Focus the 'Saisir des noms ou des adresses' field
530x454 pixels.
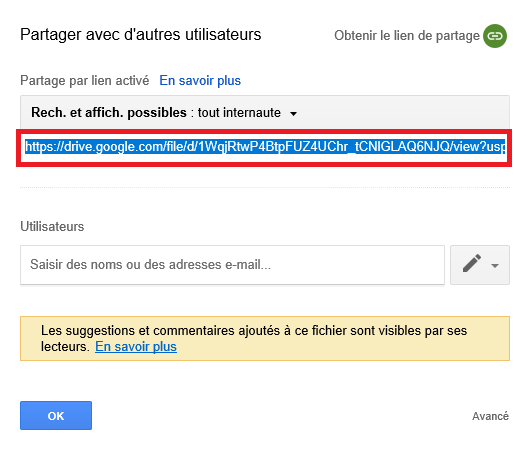[232, 265]
